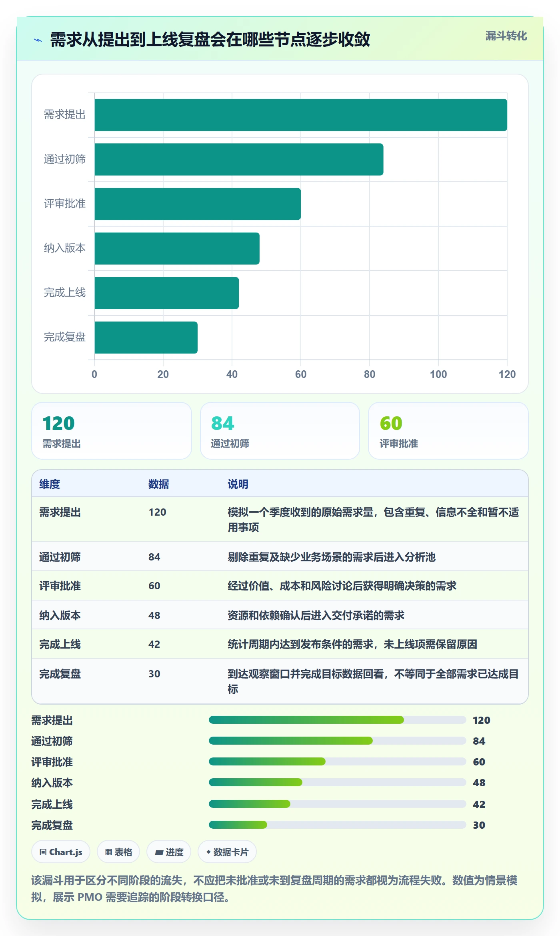Click the 通过初筛 bar in the chart
The width and height of the screenshot is (560, 936).
[239, 159]
